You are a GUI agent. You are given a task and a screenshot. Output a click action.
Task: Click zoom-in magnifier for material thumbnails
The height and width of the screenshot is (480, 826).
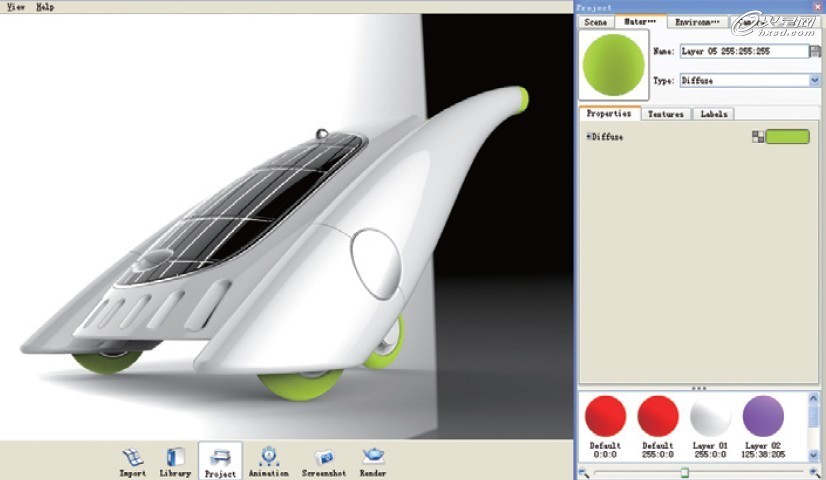click(x=815, y=471)
